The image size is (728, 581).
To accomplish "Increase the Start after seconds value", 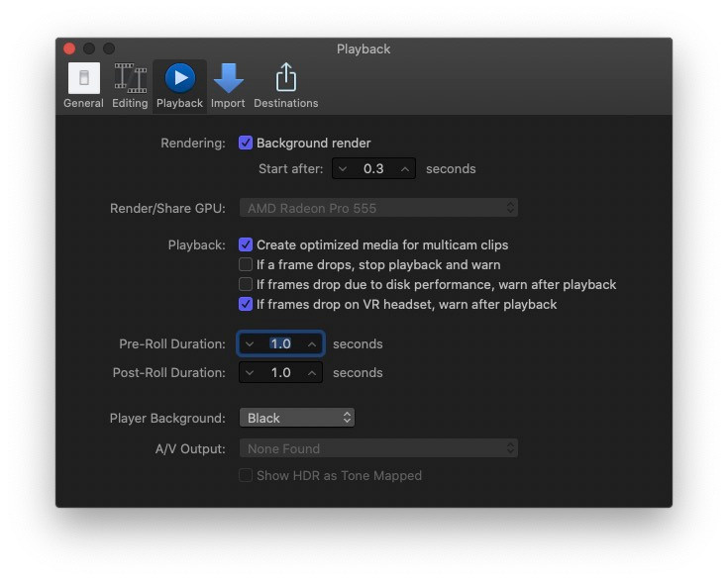I will 405,169.
